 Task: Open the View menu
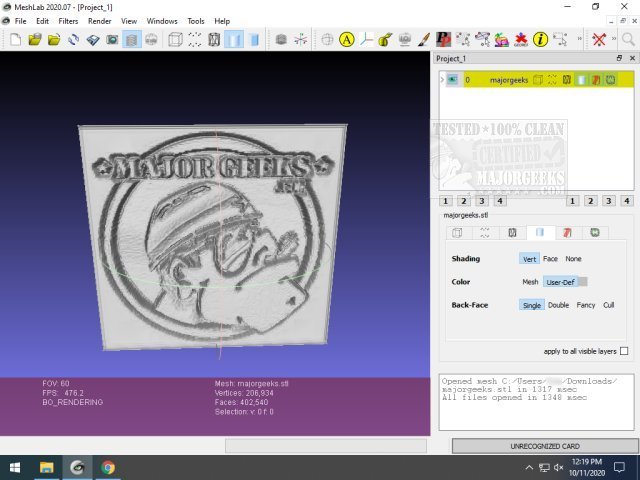tap(129, 21)
